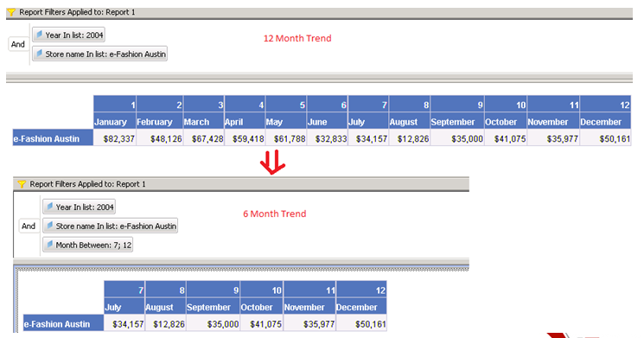This screenshot has width=644, height=338.
Task: Toggle the upper 'And' operator
Action: pos(18,44)
